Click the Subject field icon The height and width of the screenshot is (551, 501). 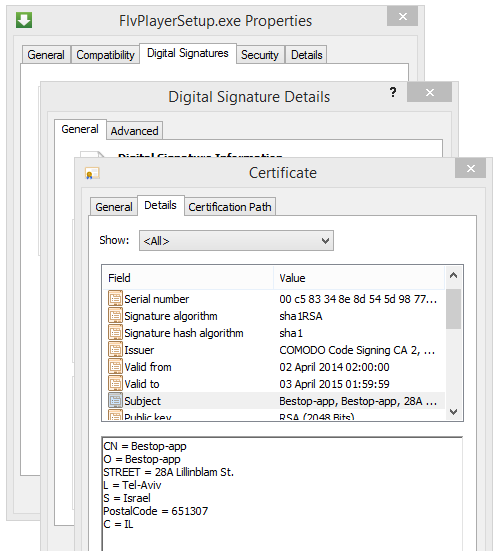click(x=115, y=401)
